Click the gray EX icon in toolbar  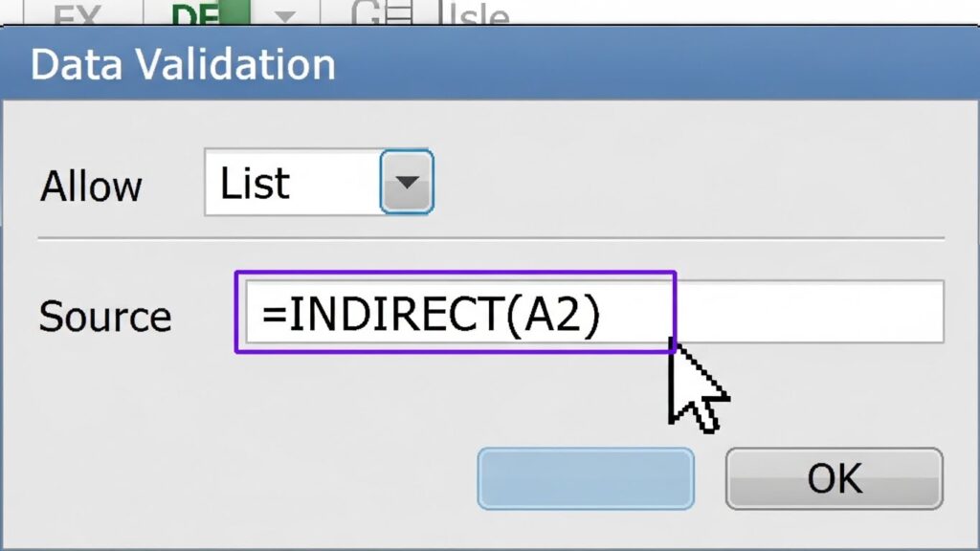coord(78,16)
